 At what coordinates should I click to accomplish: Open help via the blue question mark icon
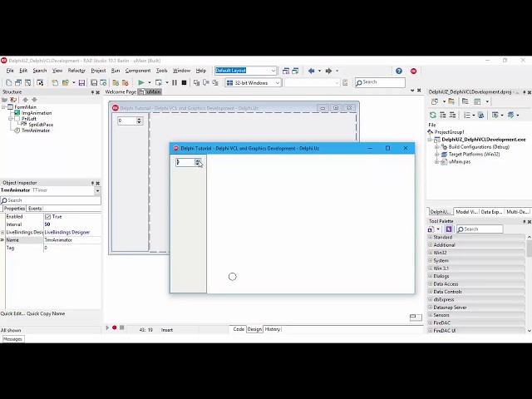[x=399, y=71]
